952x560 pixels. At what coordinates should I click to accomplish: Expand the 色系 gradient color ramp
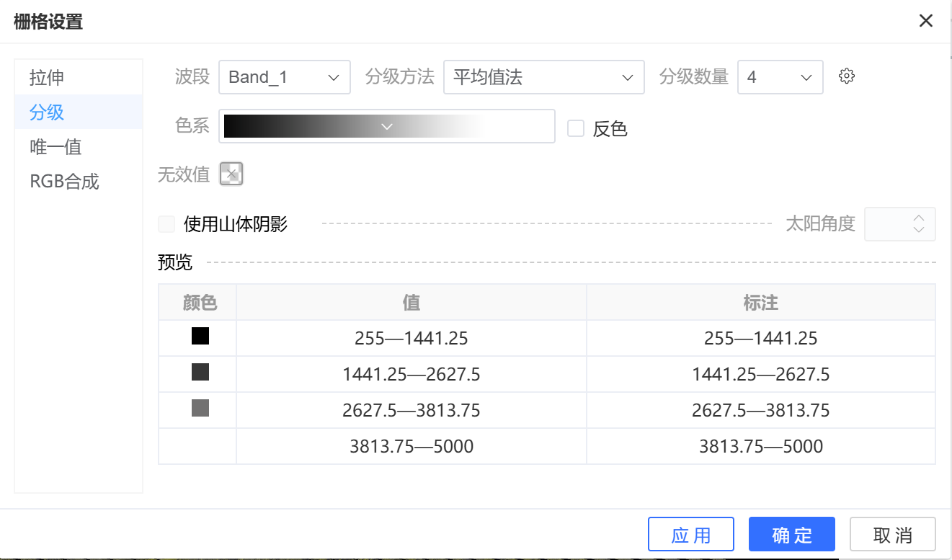[387, 127]
